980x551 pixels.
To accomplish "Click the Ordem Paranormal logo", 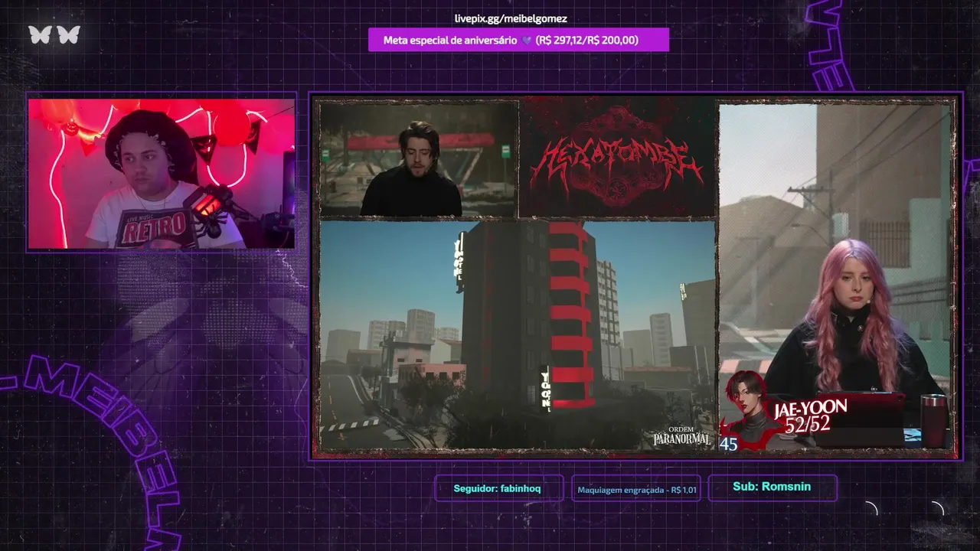I will (x=682, y=437).
